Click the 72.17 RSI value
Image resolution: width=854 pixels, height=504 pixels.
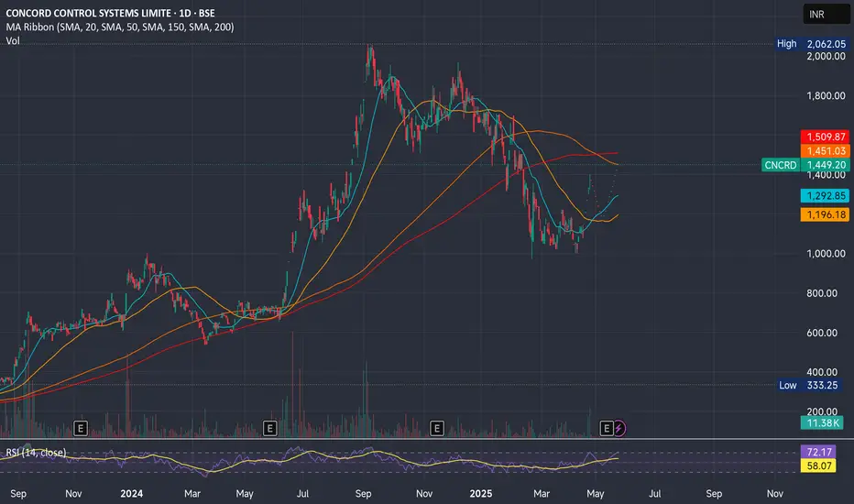click(x=818, y=453)
